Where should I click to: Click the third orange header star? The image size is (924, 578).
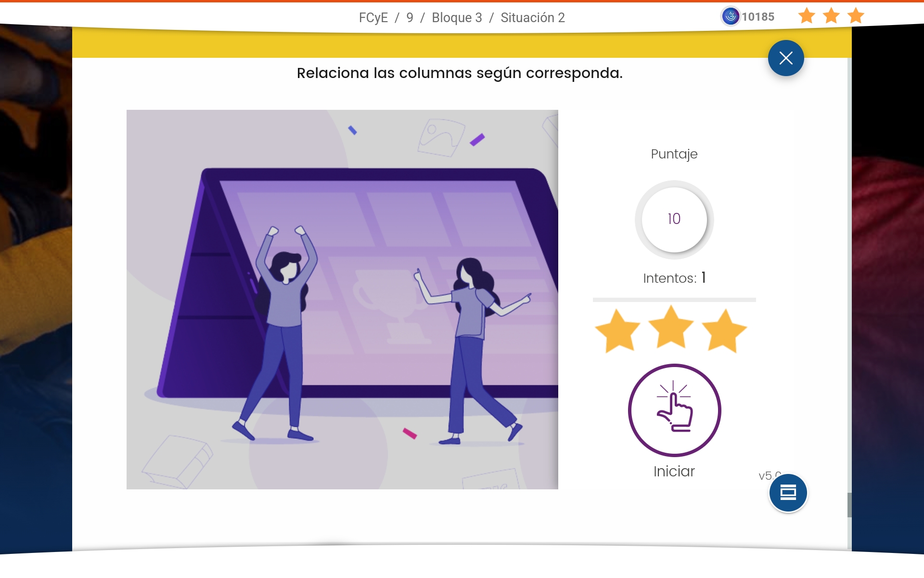pyautogui.click(x=856, y=16)
